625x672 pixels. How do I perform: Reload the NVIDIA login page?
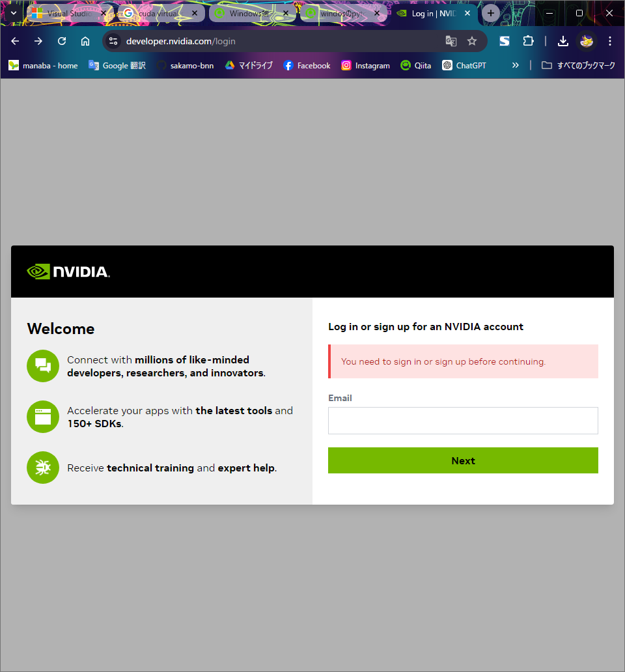(x=62, y=41)
